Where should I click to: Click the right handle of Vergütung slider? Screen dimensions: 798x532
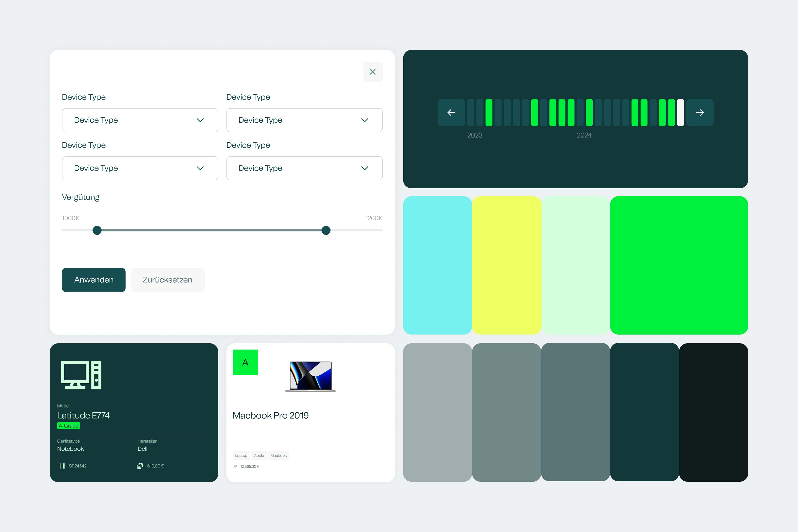click(326, 230)
